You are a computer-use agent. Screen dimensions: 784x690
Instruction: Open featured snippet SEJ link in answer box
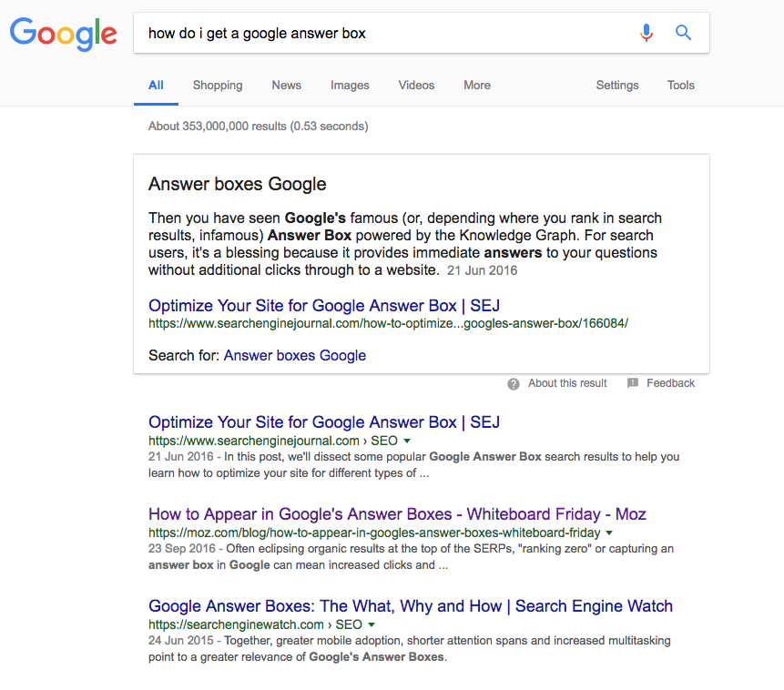(324, 306)
